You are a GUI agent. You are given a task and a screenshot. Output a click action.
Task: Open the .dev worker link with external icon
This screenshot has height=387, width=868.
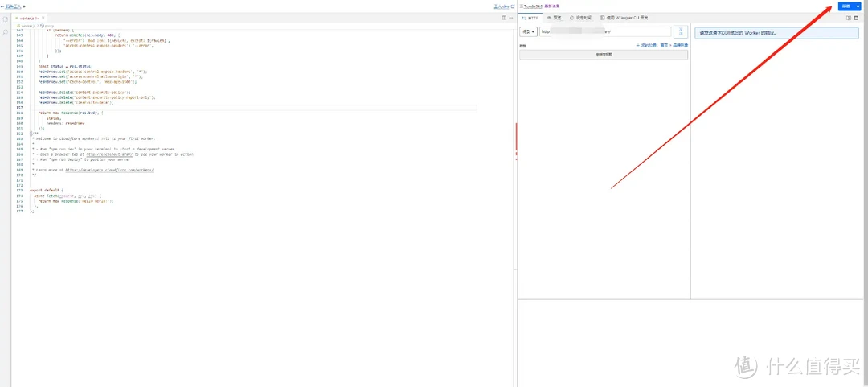click(x=505, y=6)
